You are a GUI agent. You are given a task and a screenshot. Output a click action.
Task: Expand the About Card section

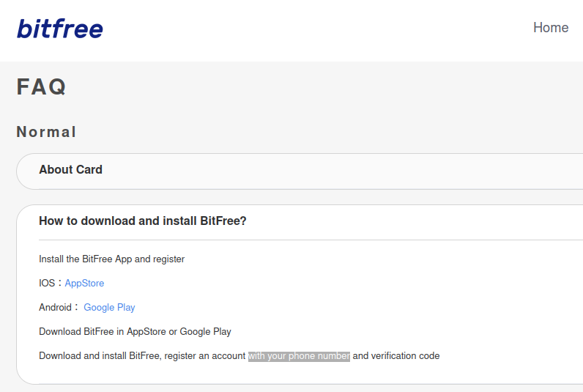click(71, 170)
